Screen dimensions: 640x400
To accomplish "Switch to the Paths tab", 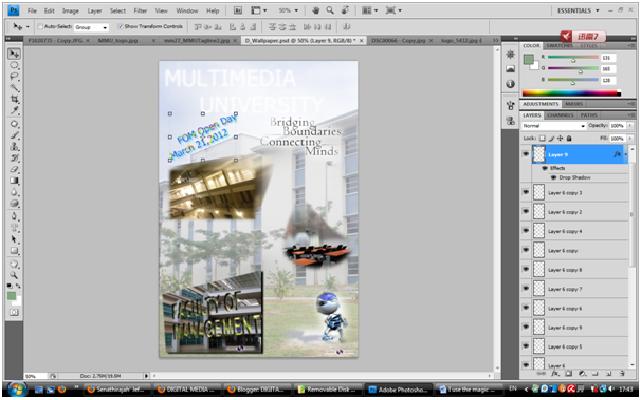I will click(589, 116).
